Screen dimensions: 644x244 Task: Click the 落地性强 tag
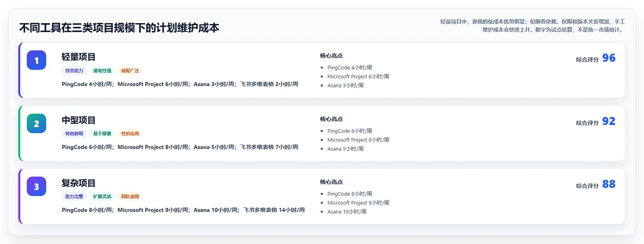(x=102, y=71)
